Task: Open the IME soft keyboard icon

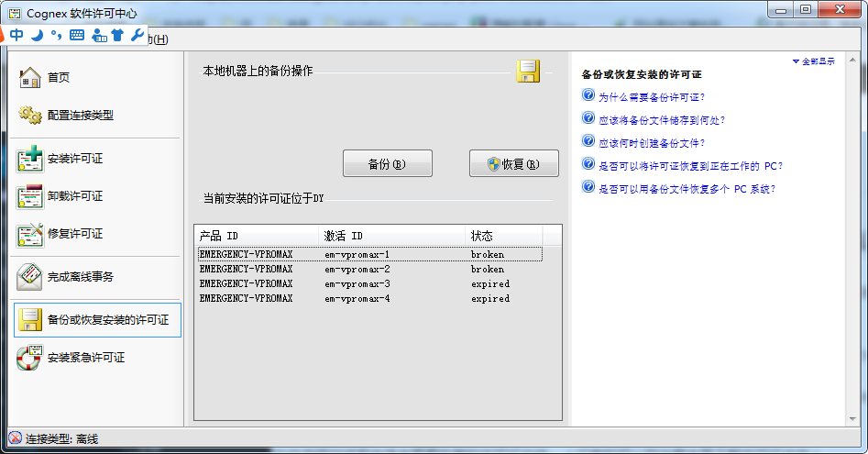Action: pos(77,36)
